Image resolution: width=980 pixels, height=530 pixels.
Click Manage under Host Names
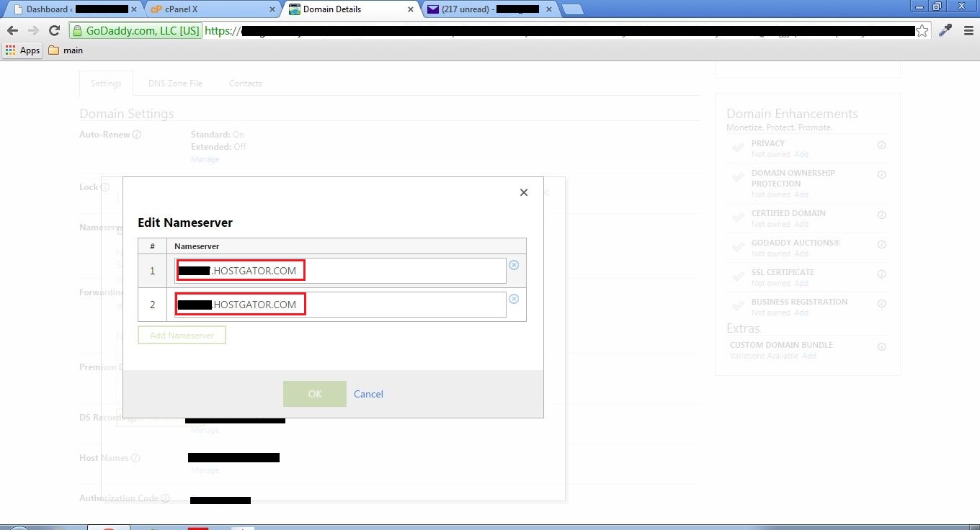[205, 470]
